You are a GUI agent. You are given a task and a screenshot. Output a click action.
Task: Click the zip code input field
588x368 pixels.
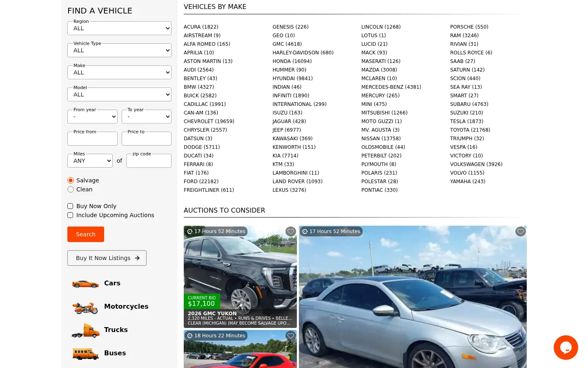coord(149,161)
